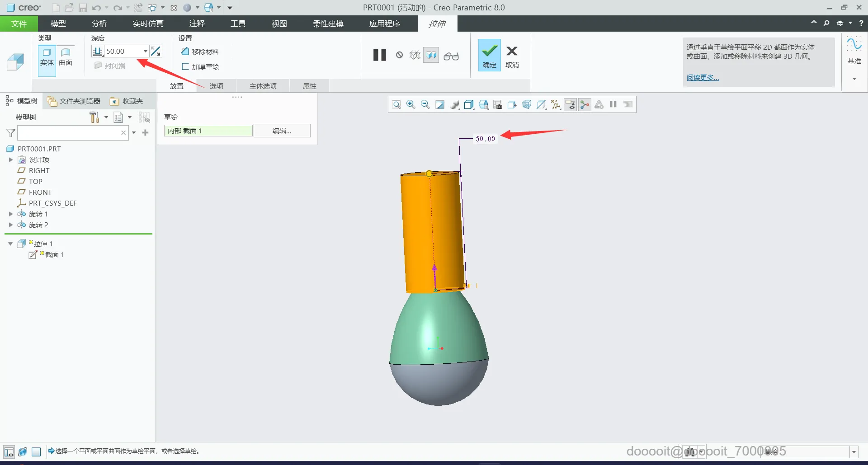Switch to the 分析 ribbon tab
The image size is (868, 465).
click(x=99, y=23)
